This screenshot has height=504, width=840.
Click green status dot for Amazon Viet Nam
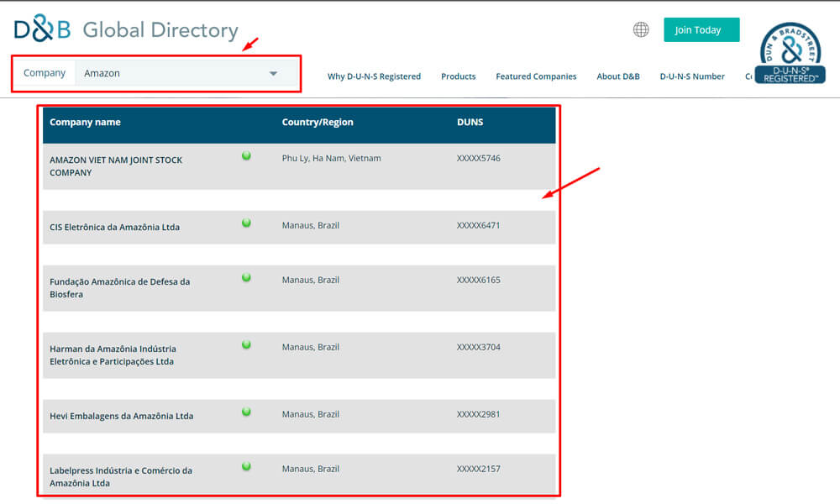coord(246,156)
